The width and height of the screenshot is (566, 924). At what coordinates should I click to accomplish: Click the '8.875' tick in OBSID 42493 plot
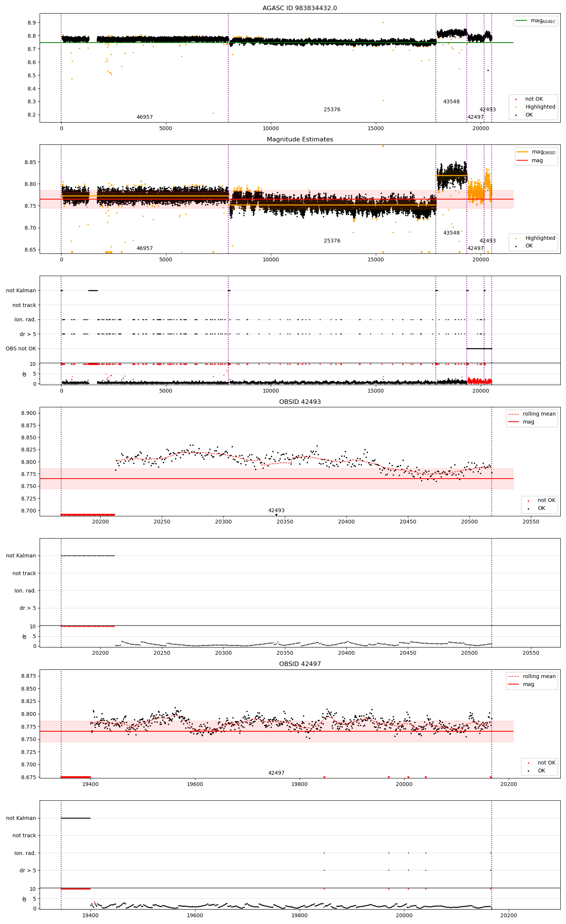click(29, 425)
